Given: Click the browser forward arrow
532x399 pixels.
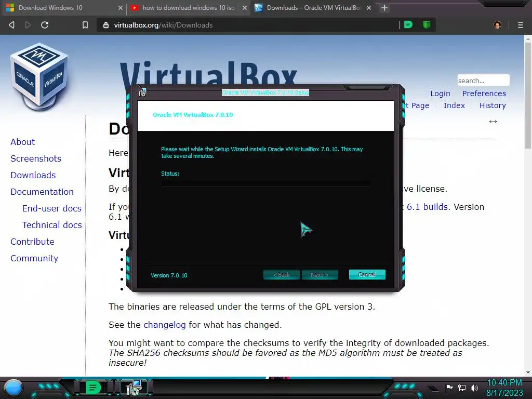Looking at the screenshot, I should pos(28,25).
